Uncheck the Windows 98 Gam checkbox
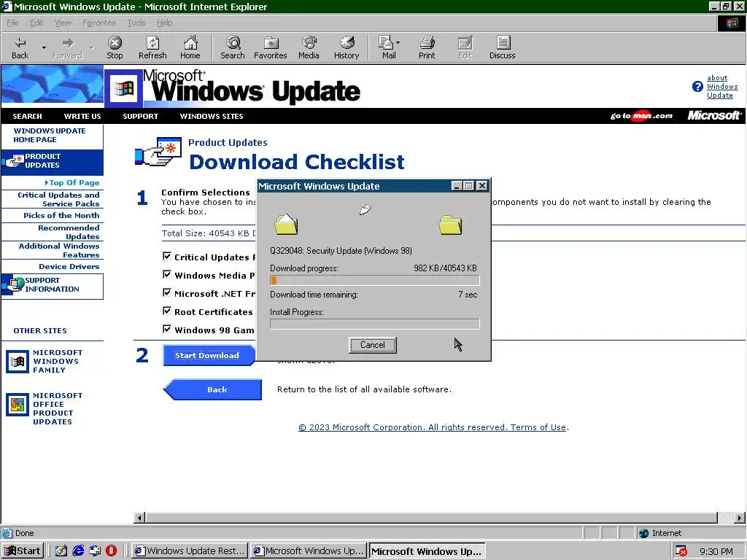747x560 pixels. pyautogui.click(x=167, y=329)
